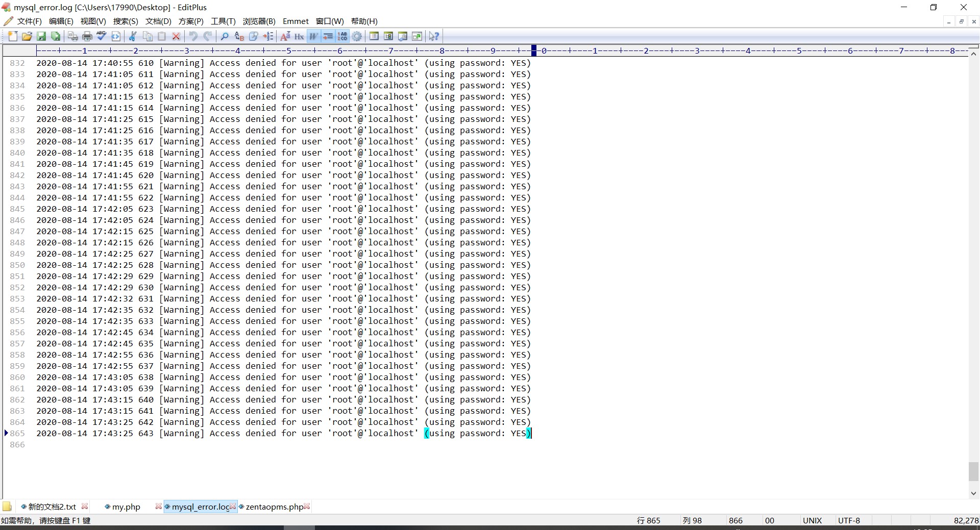
Task: Click the 行 865 line indicator in status bar
Action: [648, 520]
